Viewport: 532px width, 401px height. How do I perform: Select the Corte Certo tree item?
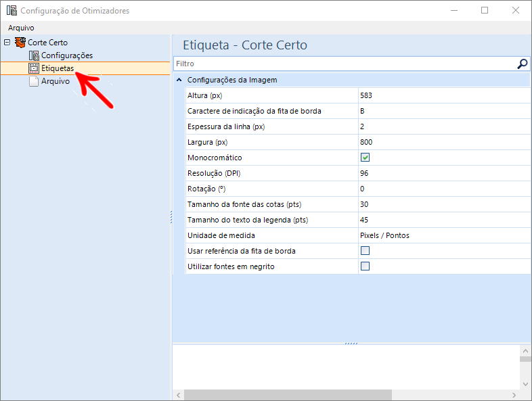(x=47, y=43)
